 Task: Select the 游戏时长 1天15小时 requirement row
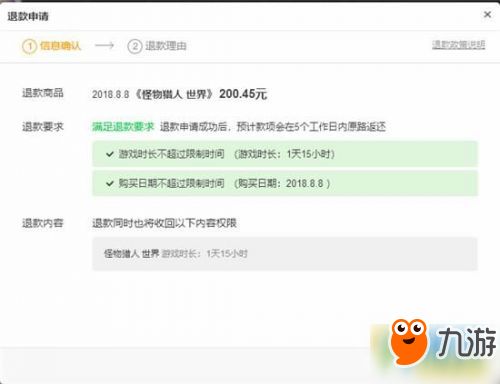pos(285,154)
